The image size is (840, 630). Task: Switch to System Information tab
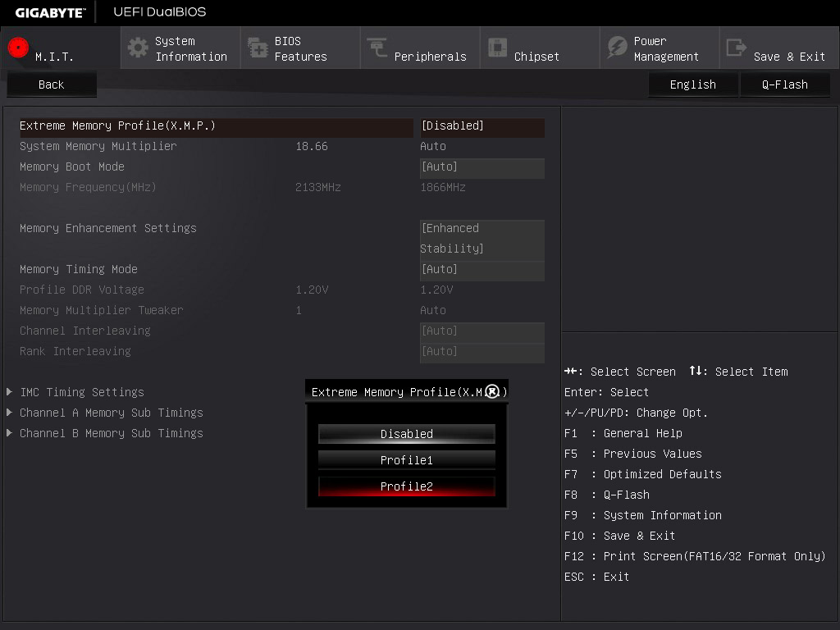click(180, 48)
